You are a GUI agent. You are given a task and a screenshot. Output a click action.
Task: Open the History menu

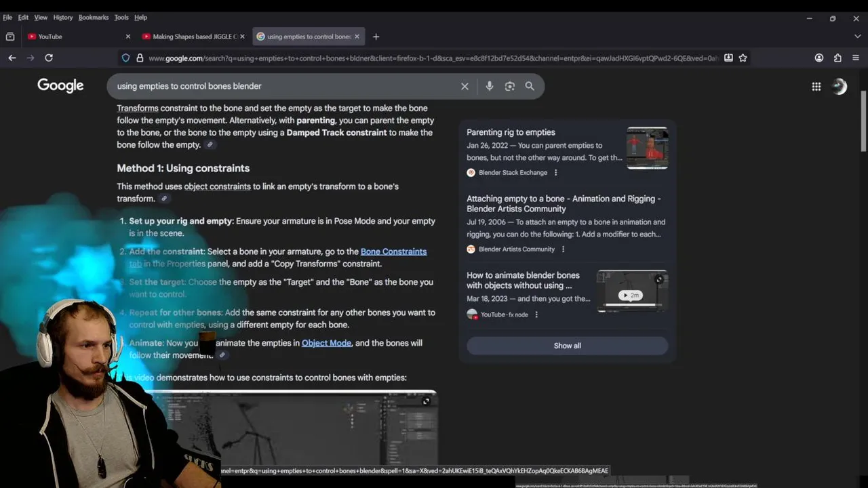(63, 18)
